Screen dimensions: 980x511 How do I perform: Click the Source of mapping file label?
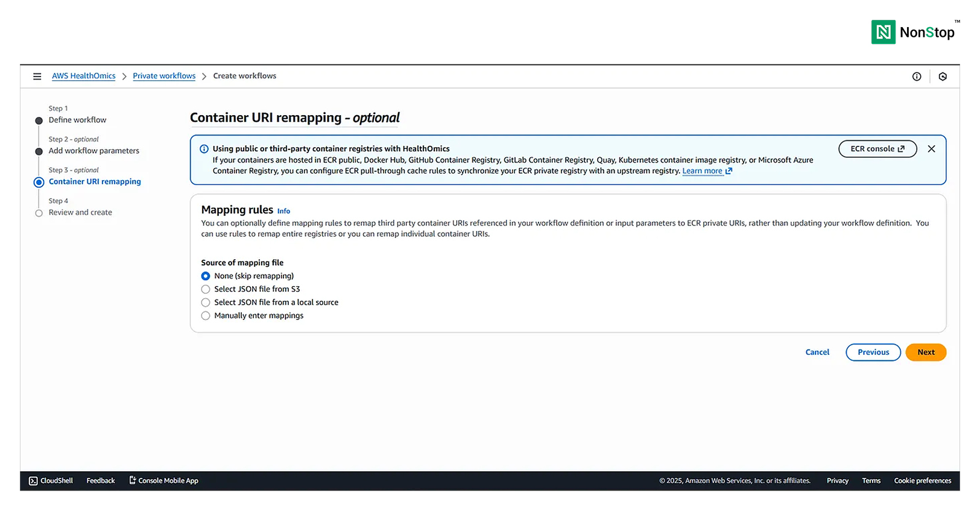pos(242,263)
